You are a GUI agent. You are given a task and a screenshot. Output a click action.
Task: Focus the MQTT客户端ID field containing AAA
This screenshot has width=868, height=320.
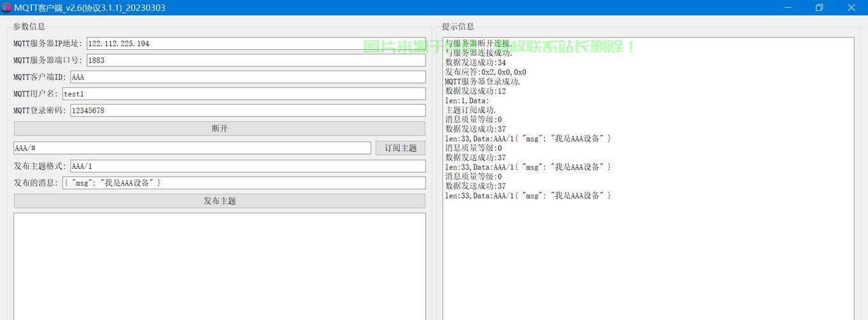pyautogui.click(x=247, y=77)
